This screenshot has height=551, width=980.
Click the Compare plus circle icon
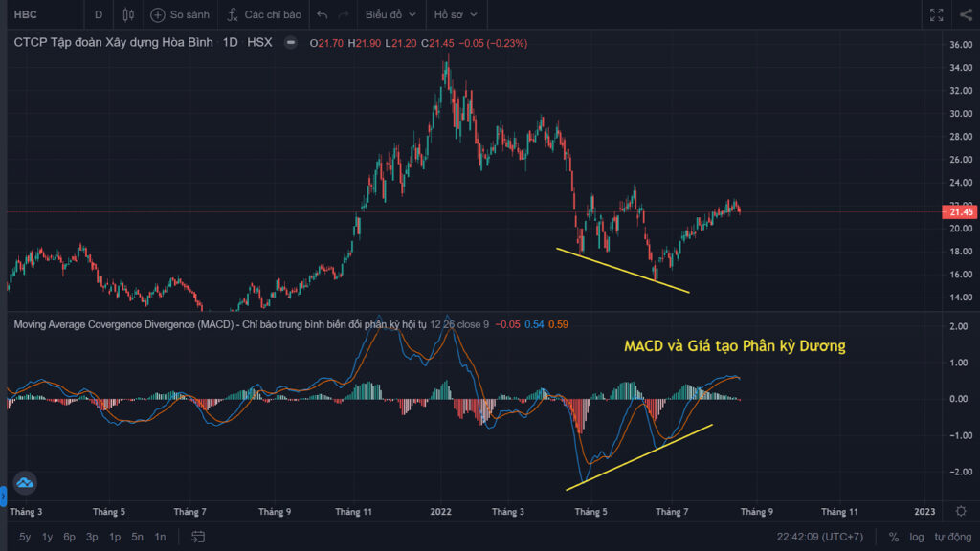coord(158,14)
